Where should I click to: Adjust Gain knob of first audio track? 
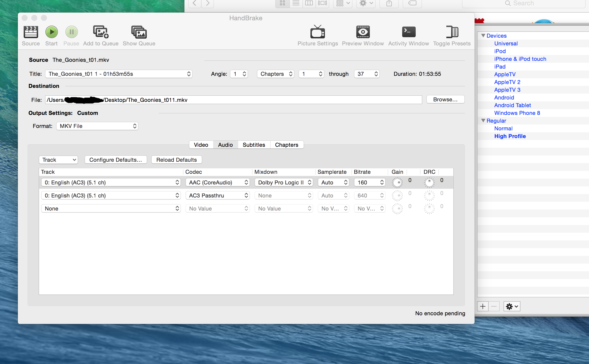(x=397, y=183)
